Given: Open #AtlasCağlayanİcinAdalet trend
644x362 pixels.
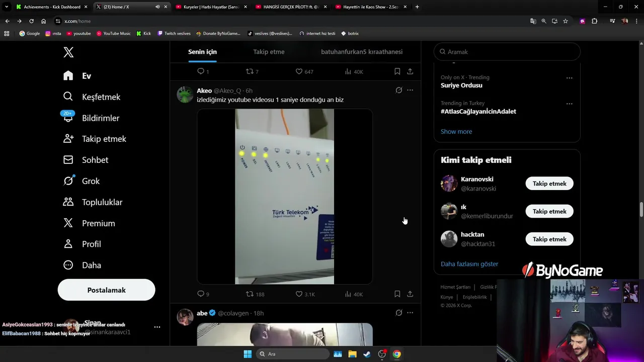Looking at the screenshot, I should 478,112.
